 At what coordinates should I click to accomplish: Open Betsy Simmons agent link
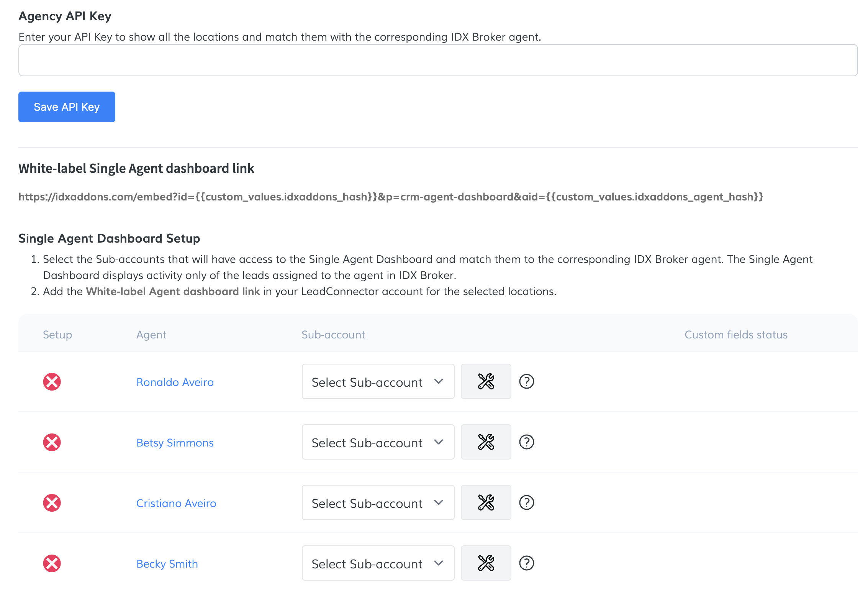click(x=175, y=443)
